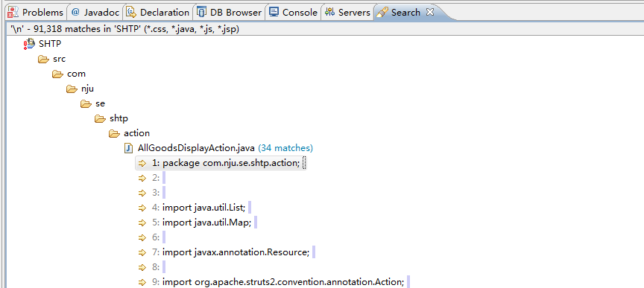Image resolution: width=644 pixels, height=288 pixels.
Task: Click the match arrow for line 8
Action: tap(142, 267)
